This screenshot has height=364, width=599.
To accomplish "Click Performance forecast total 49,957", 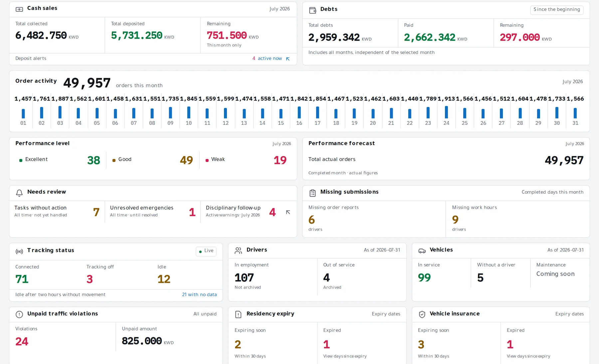I will coord(564,161).
